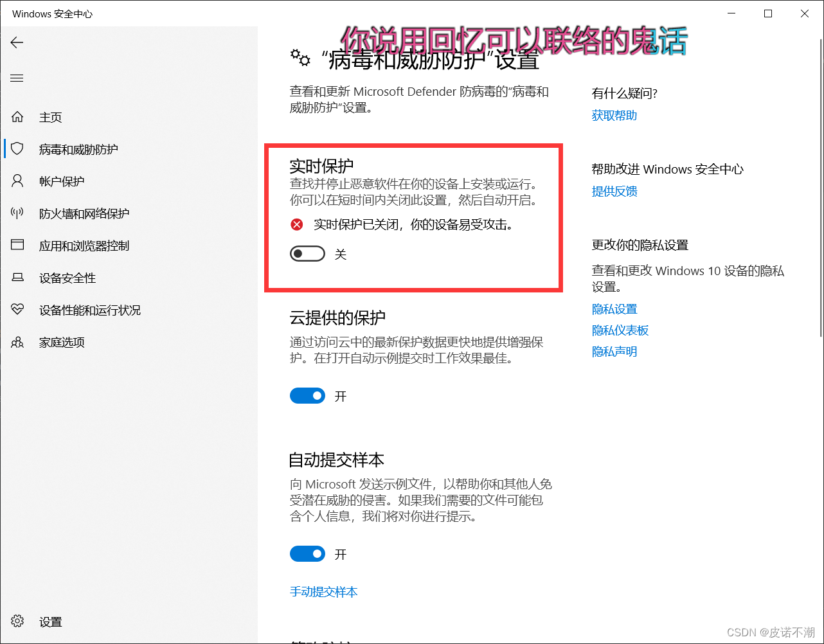Open 应用和浏览器控制 in the sidebar
Viewport: 824px width, 644px height.
tap(84, 246)
